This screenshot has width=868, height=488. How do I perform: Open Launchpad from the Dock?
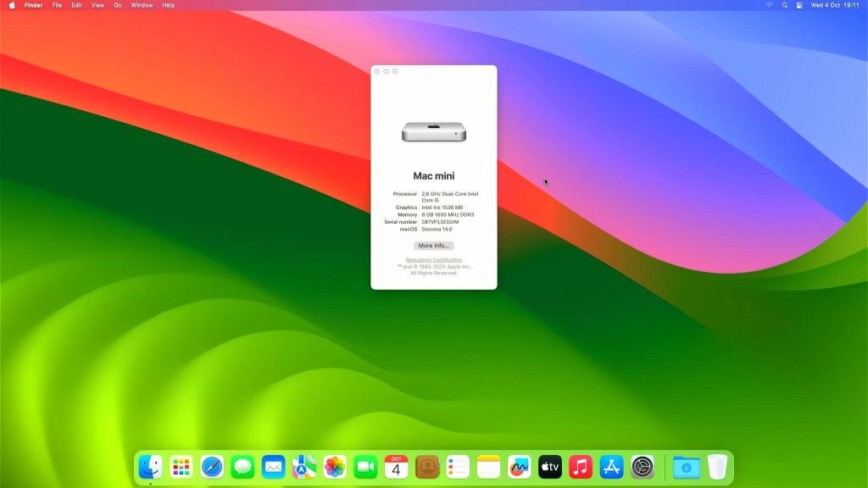(x=181, y=467)
